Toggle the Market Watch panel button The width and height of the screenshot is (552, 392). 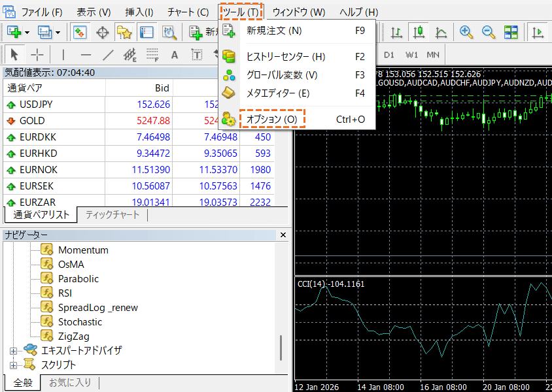pyautogui.click(x=80, y=32)
